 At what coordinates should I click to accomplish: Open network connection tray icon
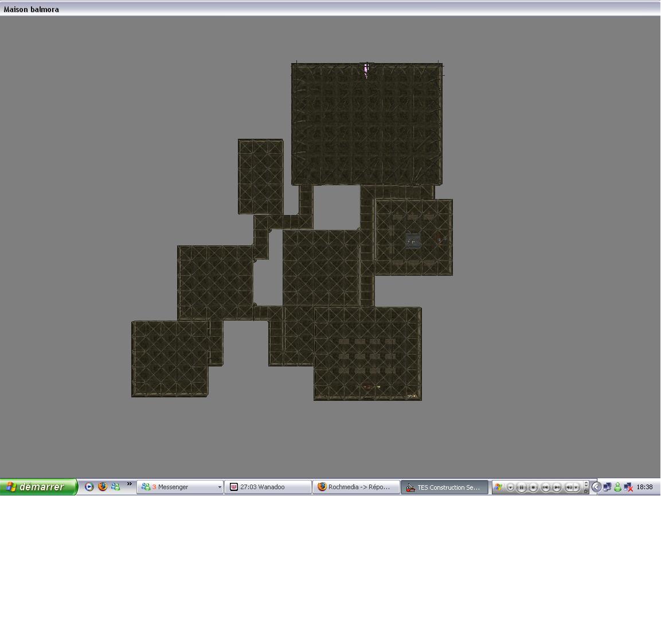607,487
